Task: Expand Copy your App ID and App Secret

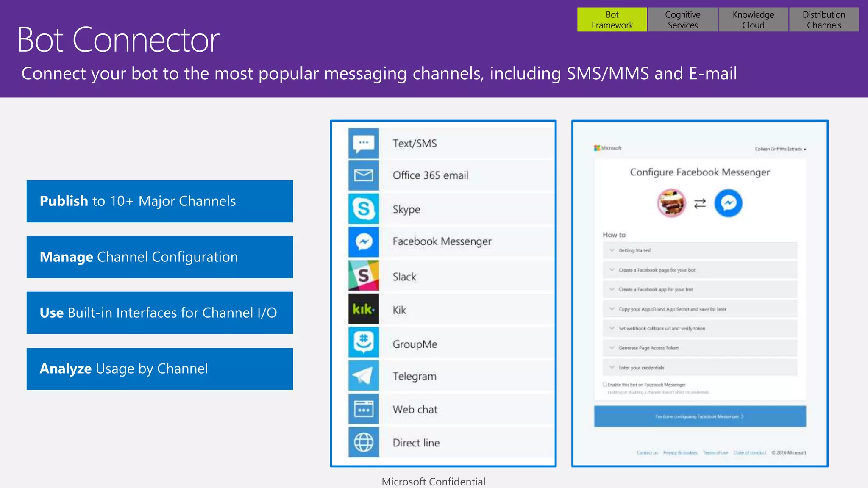Action: click(700, 309)
